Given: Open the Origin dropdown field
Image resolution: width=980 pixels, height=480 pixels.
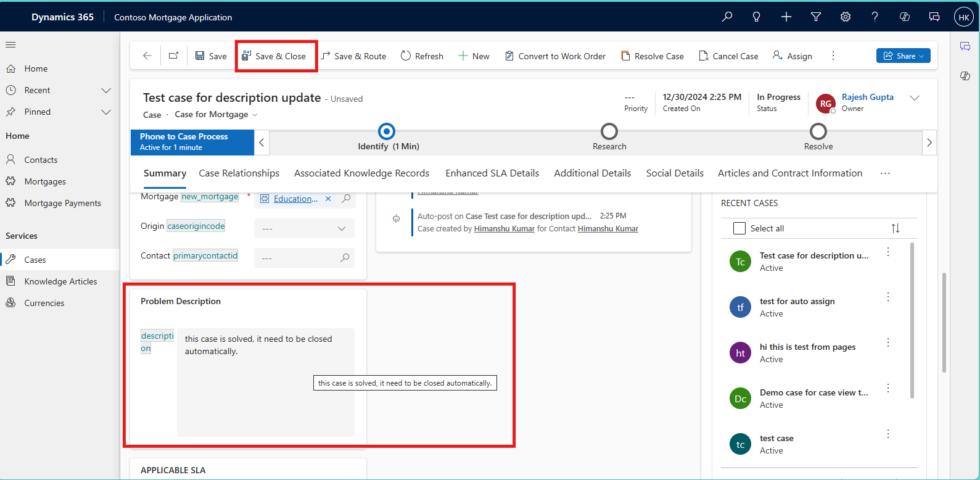Looking at the screenshot, I should (304, 228).
